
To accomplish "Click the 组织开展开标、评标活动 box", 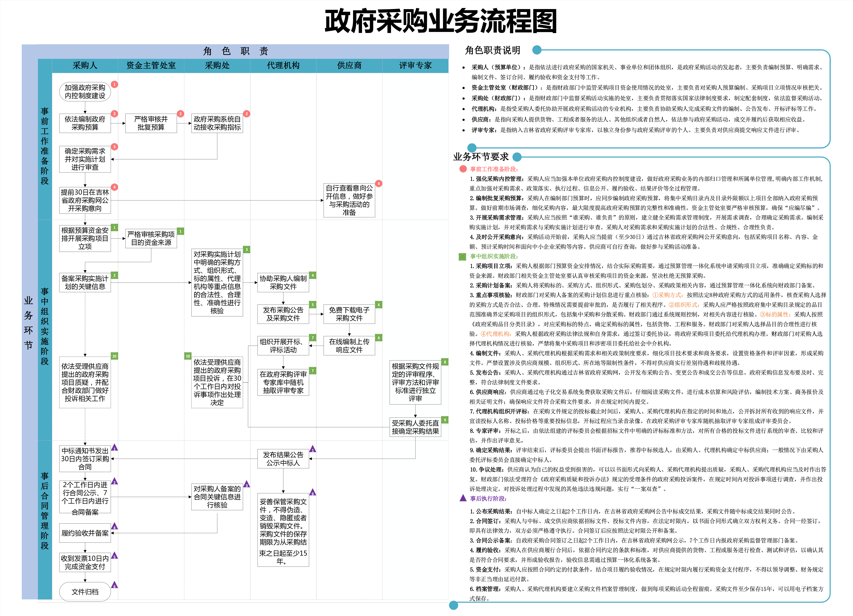I will click(283, 346).
